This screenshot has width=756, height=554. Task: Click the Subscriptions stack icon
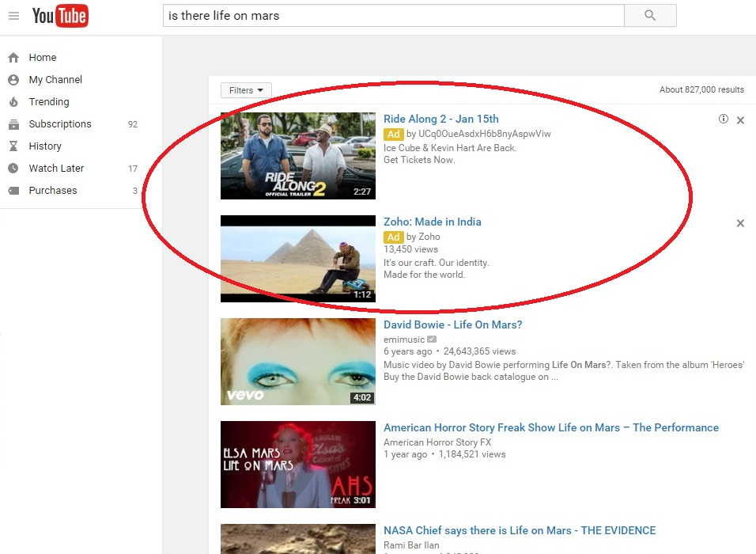[13, 124]
